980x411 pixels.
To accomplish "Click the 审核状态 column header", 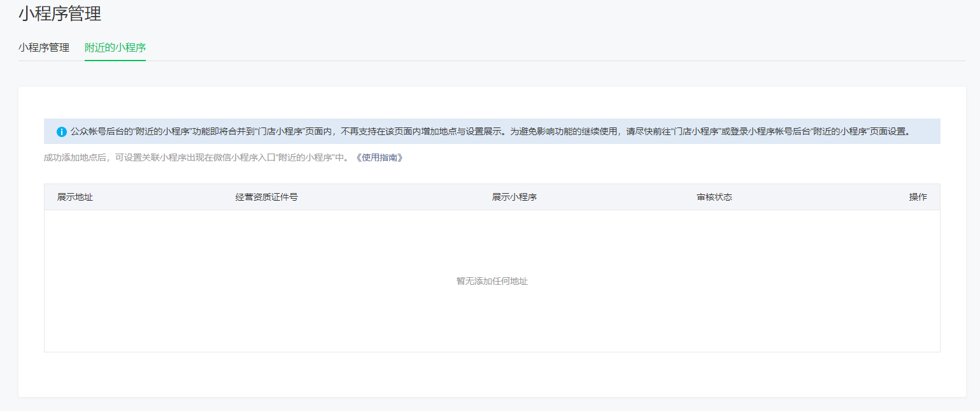I will (x=714, y=197).
